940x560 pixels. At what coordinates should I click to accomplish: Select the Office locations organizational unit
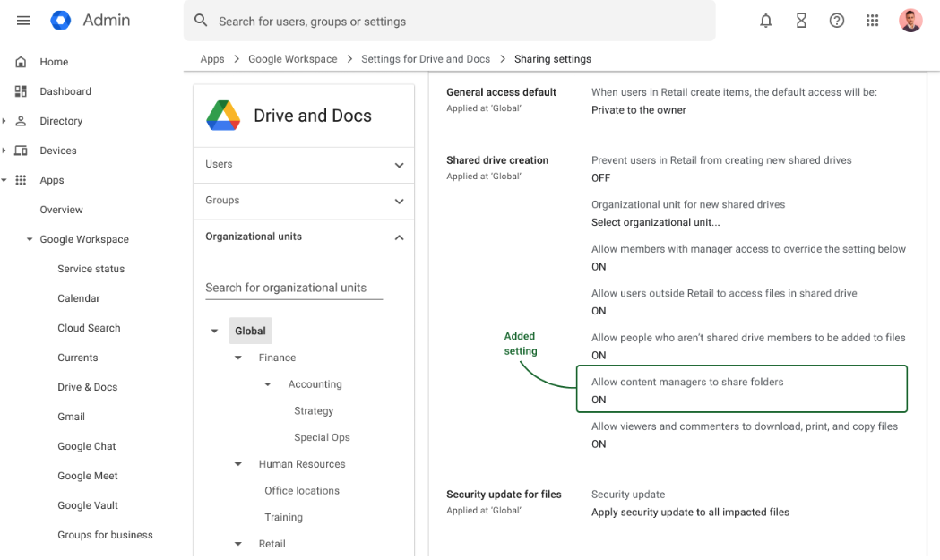(x=302, y=490)
